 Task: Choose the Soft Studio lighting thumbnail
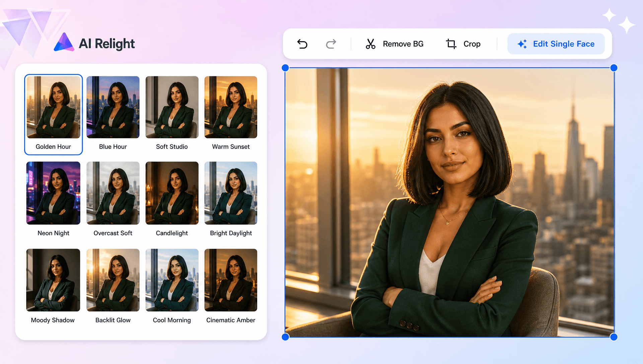click(172, 107)
